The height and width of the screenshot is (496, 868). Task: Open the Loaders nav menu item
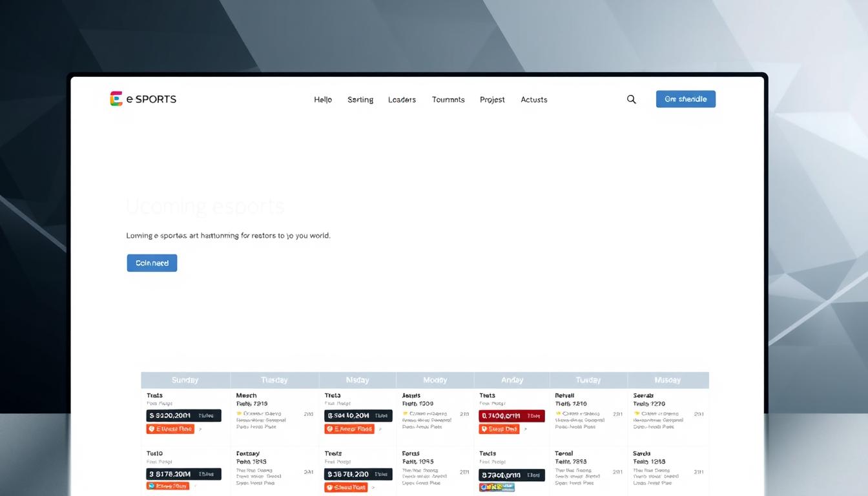402,99
